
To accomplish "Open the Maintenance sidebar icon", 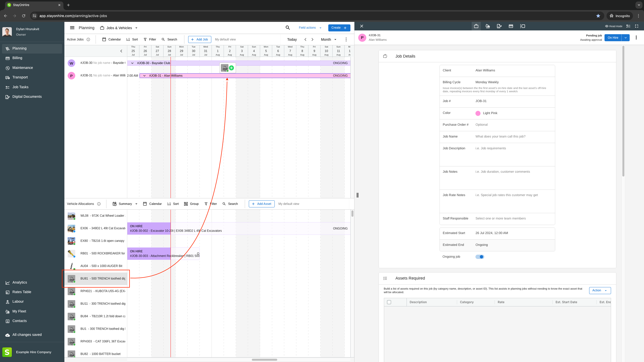I will coord(8,68).
